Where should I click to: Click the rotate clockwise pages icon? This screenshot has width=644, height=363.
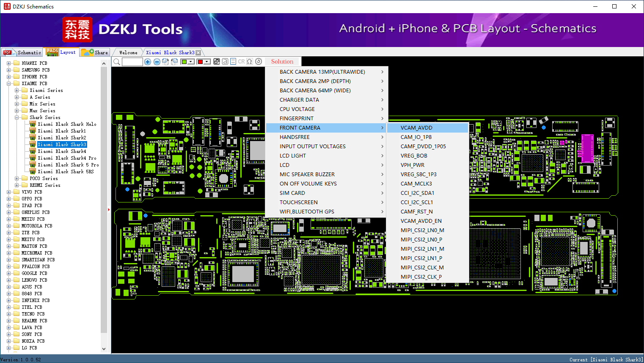point(165,62)
